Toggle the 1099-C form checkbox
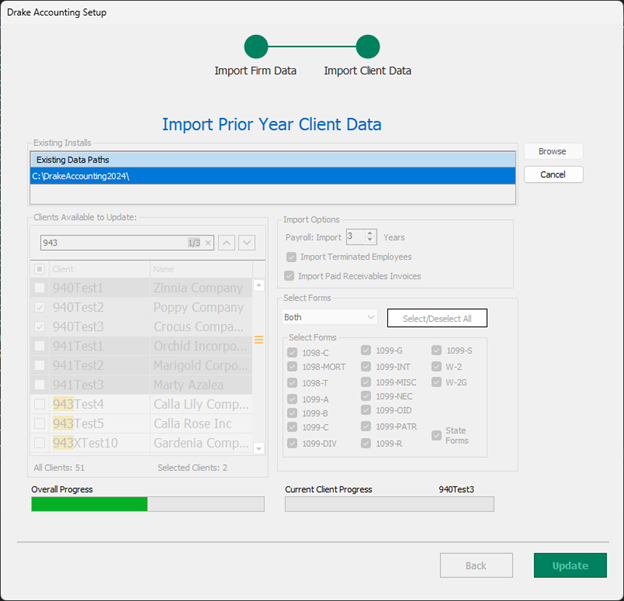Screen dimensions: 624x601 292,427
